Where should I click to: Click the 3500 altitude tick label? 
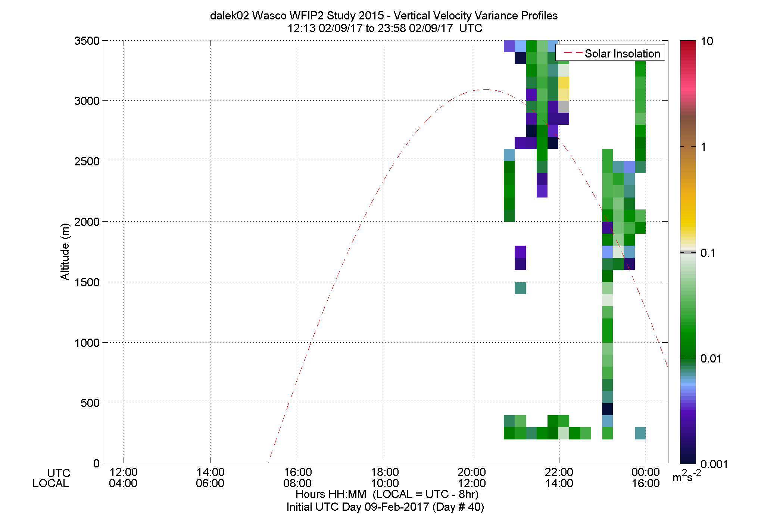click(87, 41)
